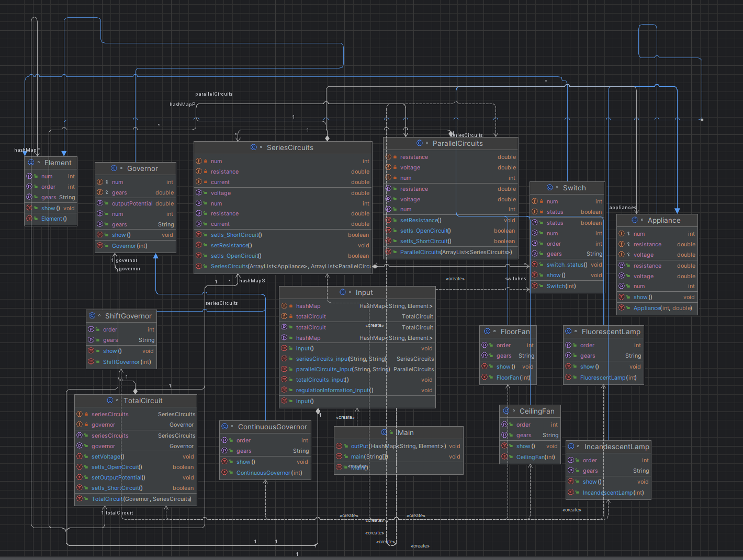Click the IncandescentLamp(int) constructor row

pos(609,493)
